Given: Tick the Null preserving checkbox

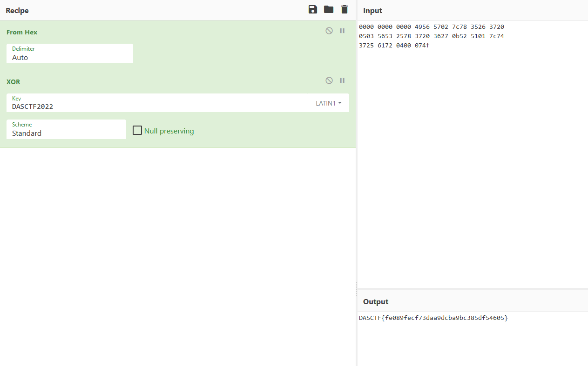Looking at the screenshot, I should click(x=137, y=130).
